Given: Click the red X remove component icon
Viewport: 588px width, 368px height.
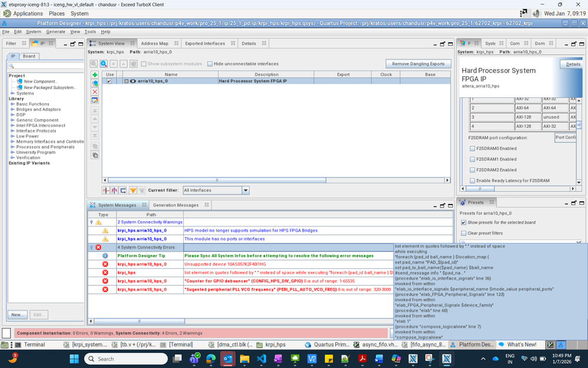Looking at the screenshot, I should point(95,92).
